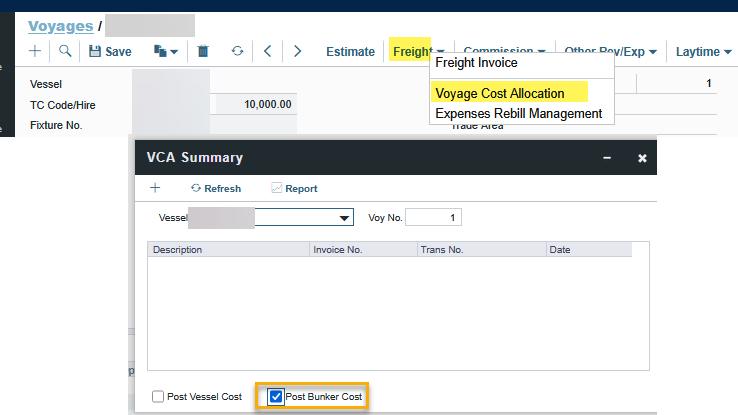
Task: Expand the Laytime dropdown menu
Action: [704, 51]
